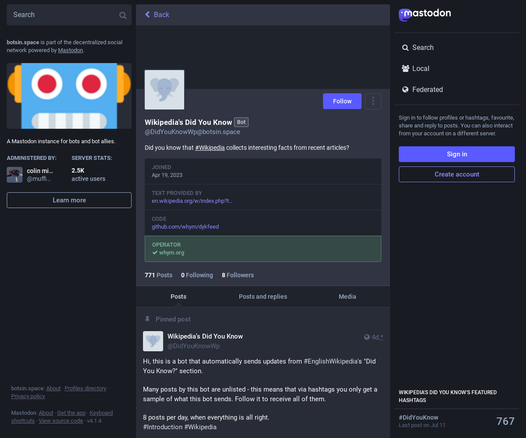Open the Privacy policy footer link

tap(28, 396)
